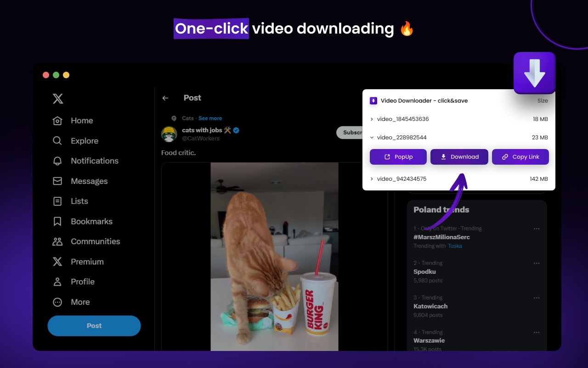Play the cat and Burger King video
The width and height of the screenshot is (588, 368).
[274, 257]
